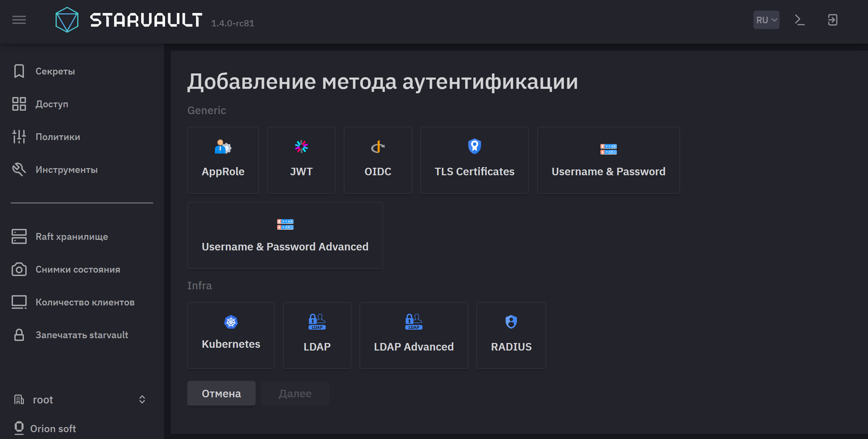Click the padlock icon for Запечатать starvault
This screenshot has width=868, height=439.
[x=19, y=335]
